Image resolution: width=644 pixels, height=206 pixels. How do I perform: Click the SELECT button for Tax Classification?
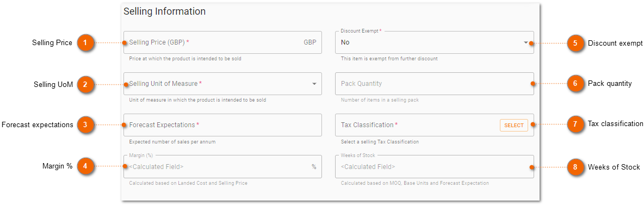coord(514,125)
